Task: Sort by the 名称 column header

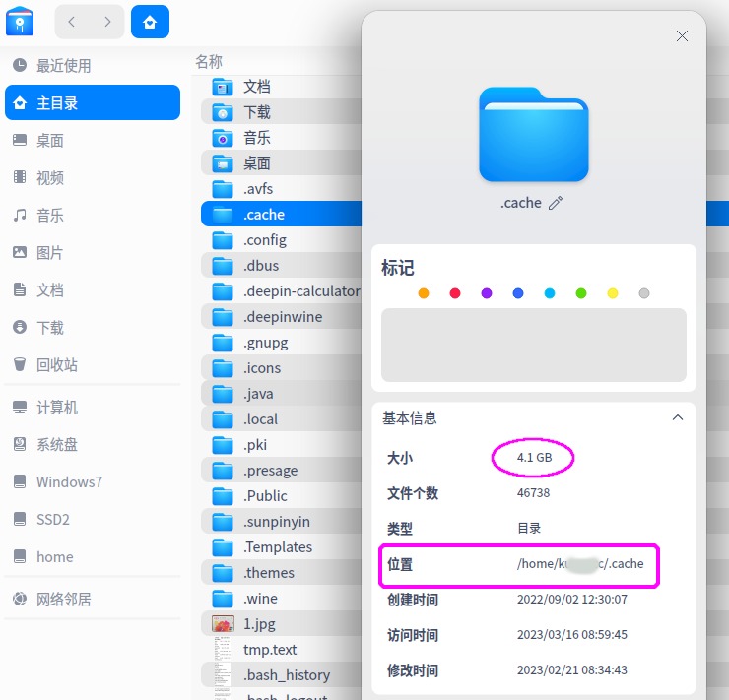Action: click(x=209, y=61)
